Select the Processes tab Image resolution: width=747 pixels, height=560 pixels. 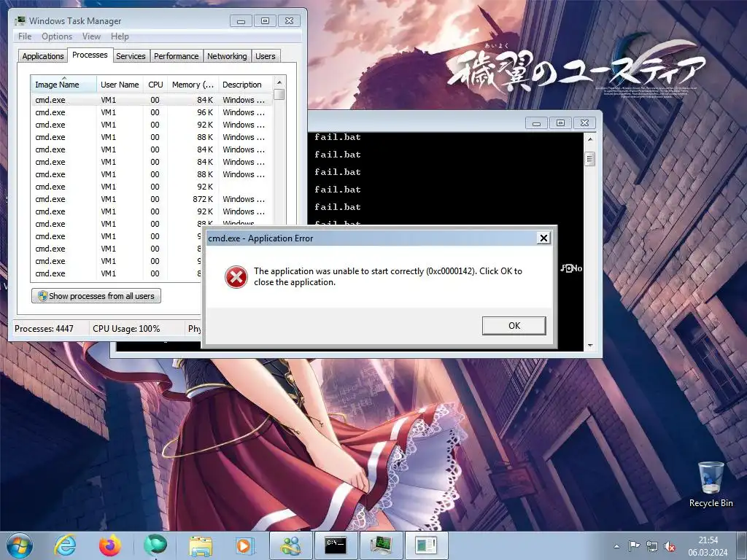[x=90, y=55]
